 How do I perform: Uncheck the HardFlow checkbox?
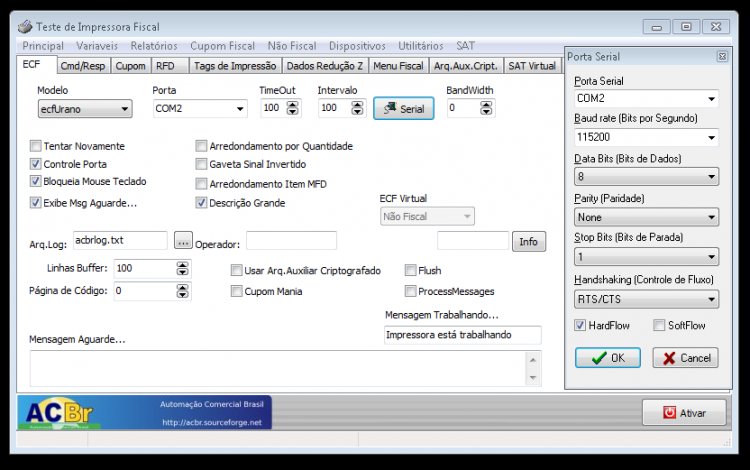[580, 325]
